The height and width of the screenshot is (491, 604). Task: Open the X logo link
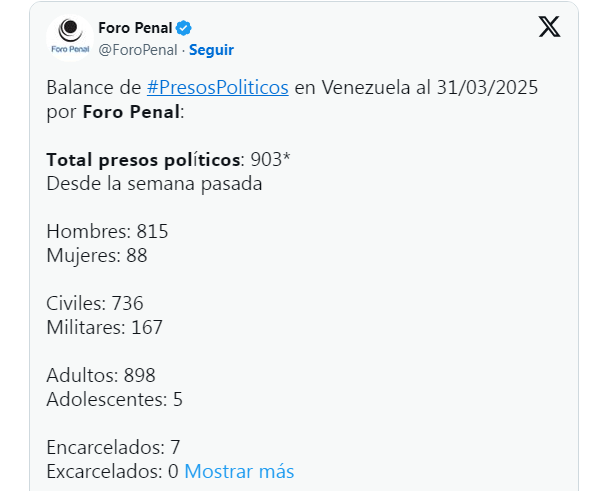549,27
